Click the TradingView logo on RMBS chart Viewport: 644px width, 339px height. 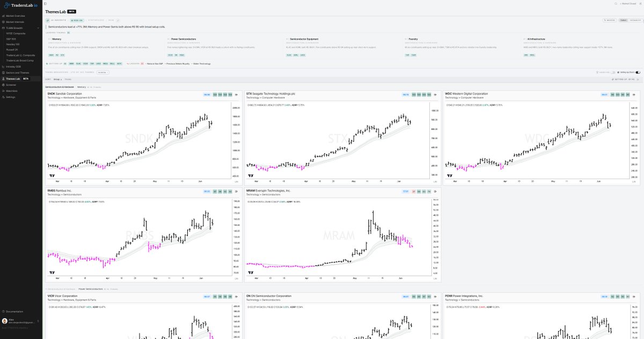[53, 272]
